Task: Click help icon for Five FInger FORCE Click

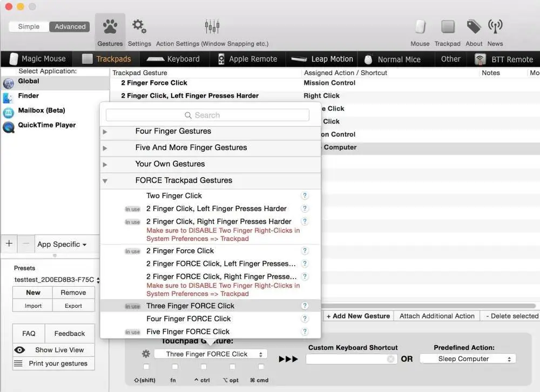Action: 305,332
